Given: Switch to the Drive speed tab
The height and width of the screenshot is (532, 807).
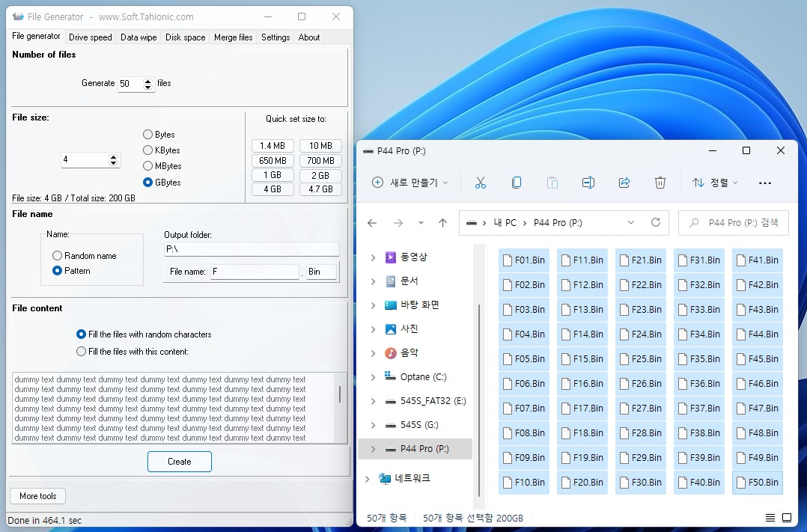Looking at the screenshot, I should point(90,37).
